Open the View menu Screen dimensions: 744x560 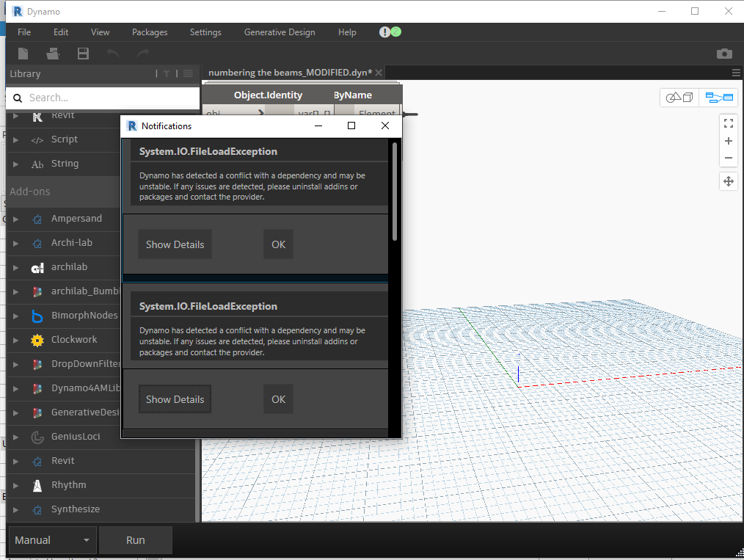100,32
